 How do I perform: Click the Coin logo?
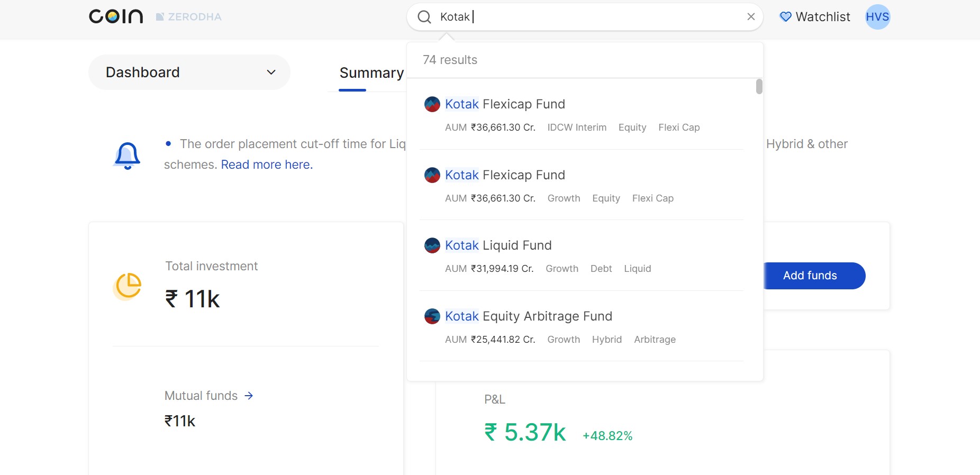116,16
